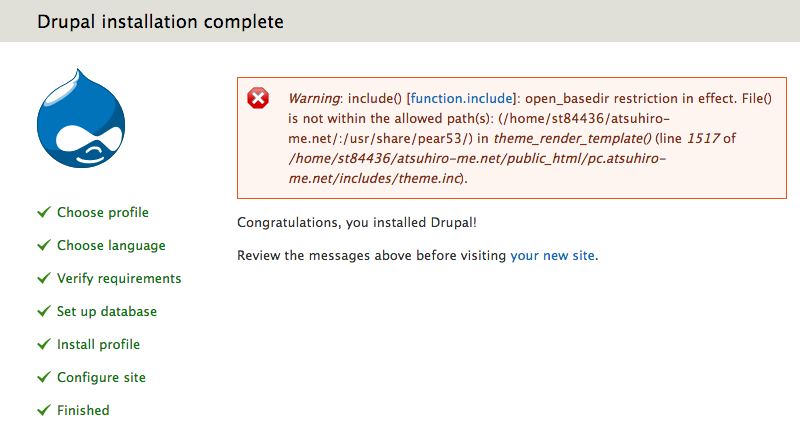Click the checkmark beside Finished
800x431 pixels.
point(43,410)
